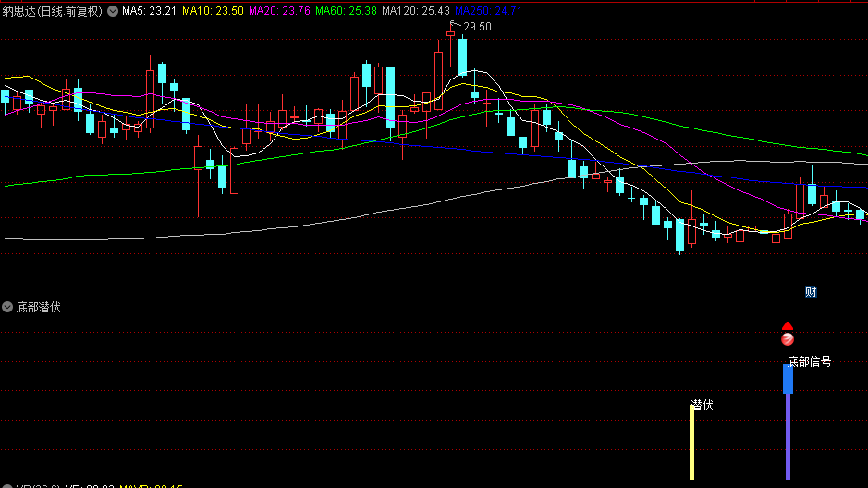Screen dimensions: 868x488
Task: Open the 底部潜伏 indicator dropdown arrow
Action: click(x=8, y=307)
